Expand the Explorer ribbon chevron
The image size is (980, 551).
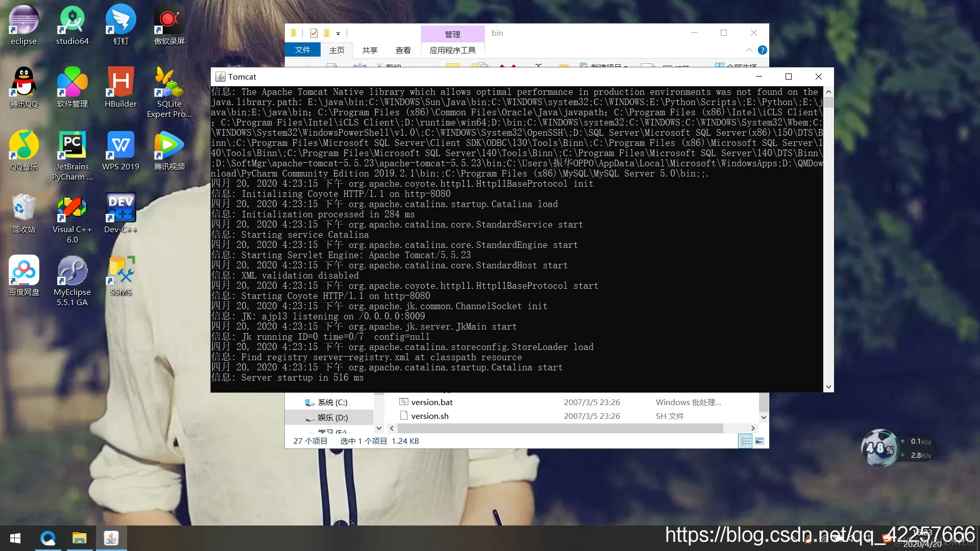click(x=749, y=50)
